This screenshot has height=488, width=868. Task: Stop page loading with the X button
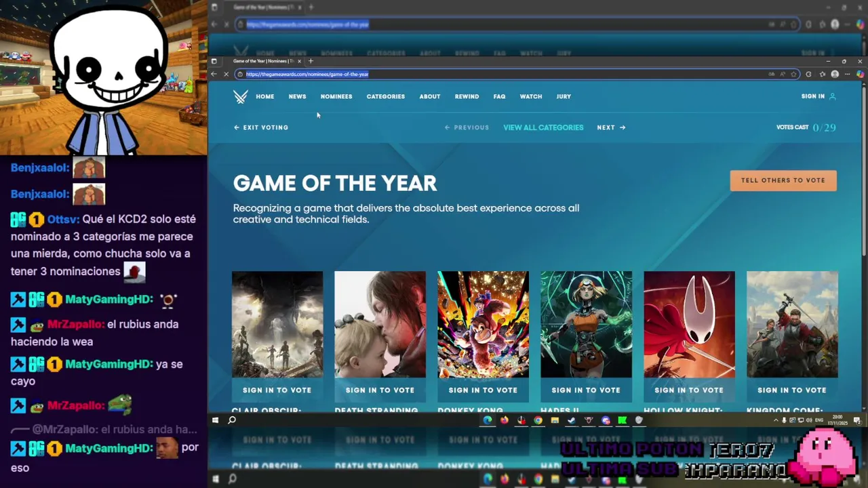pos(226,74)
